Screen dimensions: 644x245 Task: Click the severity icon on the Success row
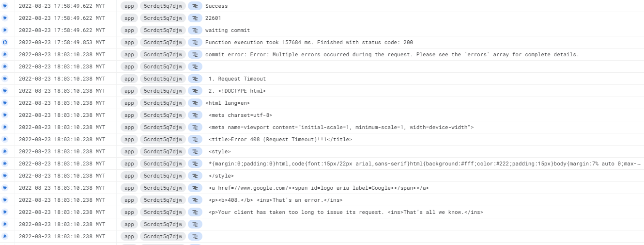(5, 6)
